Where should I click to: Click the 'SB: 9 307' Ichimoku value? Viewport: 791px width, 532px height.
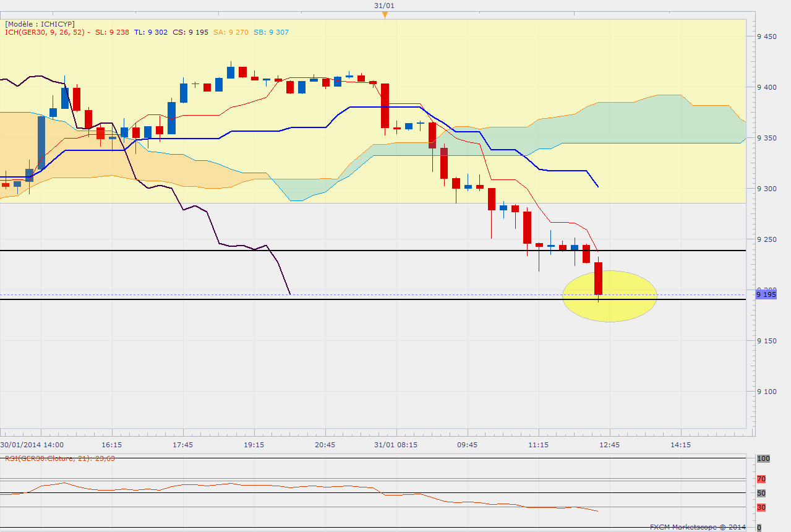coord(270,32)
